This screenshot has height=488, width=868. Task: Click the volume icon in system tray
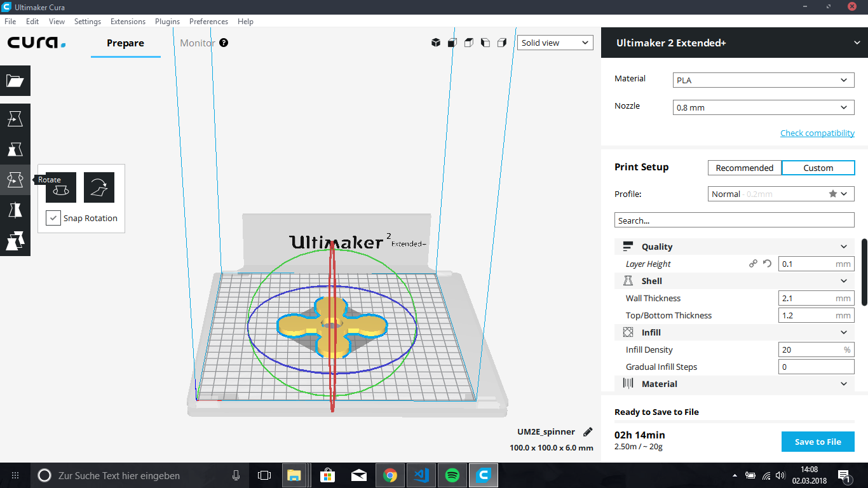click(x=780, y=475)
